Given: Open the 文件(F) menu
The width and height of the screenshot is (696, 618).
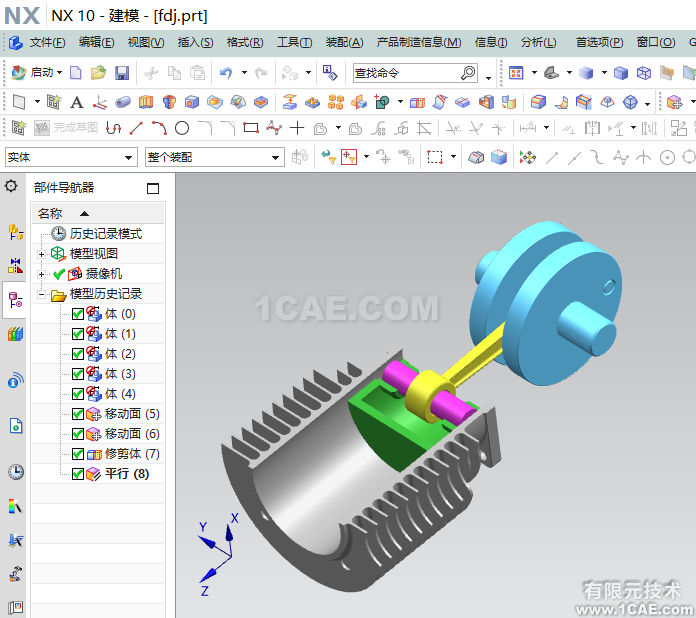Looking at the screenshot, I should click(x=47, y=43).
